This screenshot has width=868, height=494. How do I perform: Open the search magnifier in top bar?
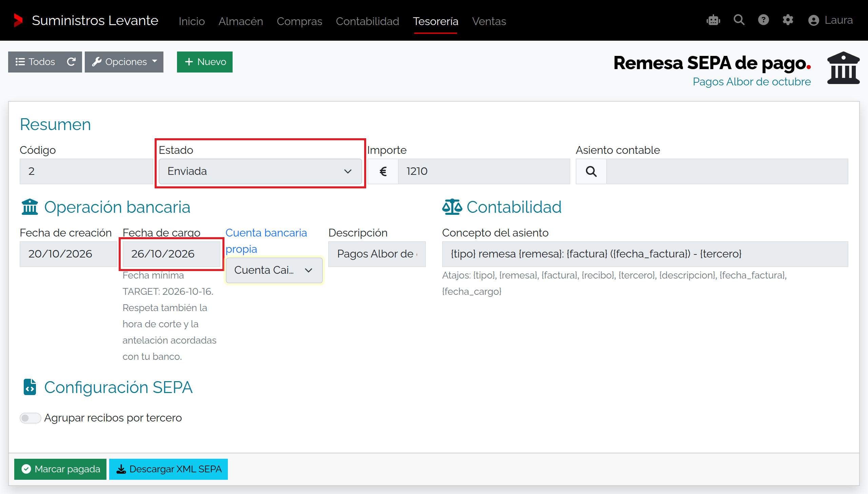click(739, 20)
